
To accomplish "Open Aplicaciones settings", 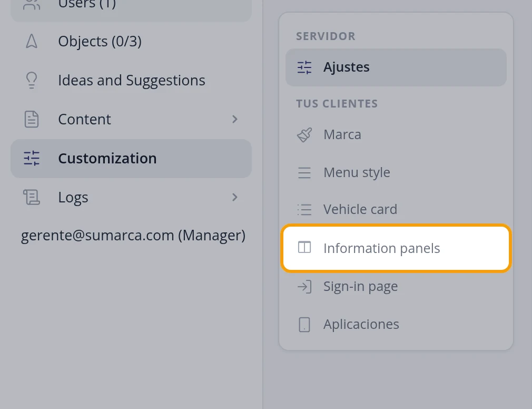I will coord(396,325).
